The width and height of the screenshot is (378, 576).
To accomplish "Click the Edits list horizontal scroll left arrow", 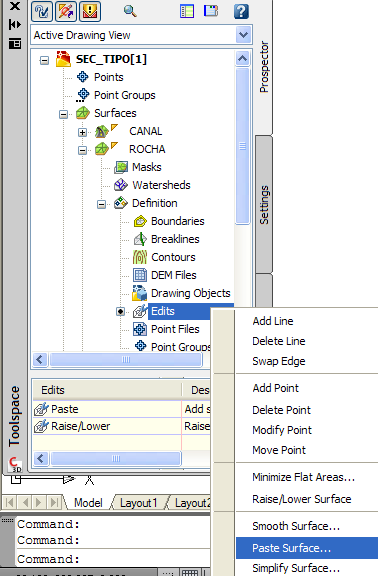I will (x=40, y=458).
